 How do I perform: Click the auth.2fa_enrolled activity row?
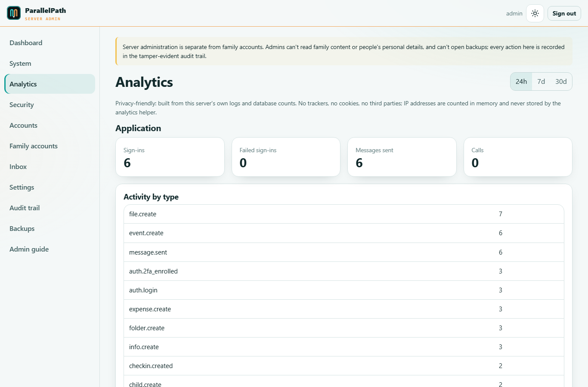pyautogui.click(x=344, y=271)
